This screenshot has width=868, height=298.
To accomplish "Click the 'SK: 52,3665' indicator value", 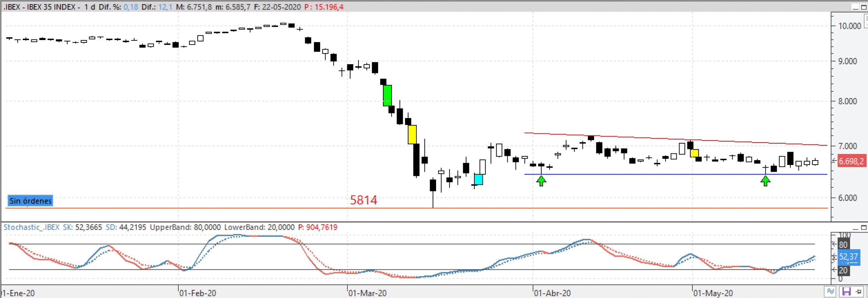I will [x=82, y=227].
